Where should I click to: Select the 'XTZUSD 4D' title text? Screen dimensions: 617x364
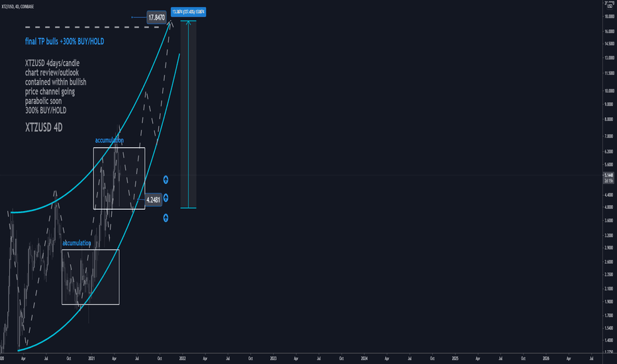[x=44, y=128]
